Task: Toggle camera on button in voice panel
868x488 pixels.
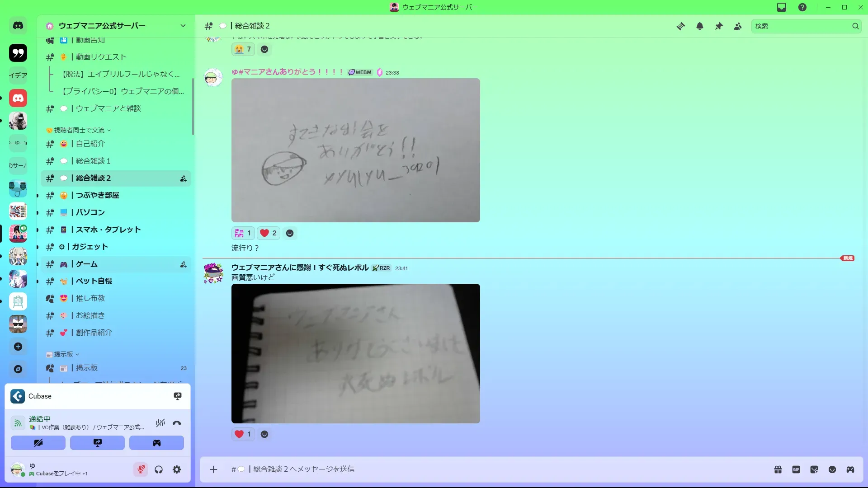Action: coord(38,443)
